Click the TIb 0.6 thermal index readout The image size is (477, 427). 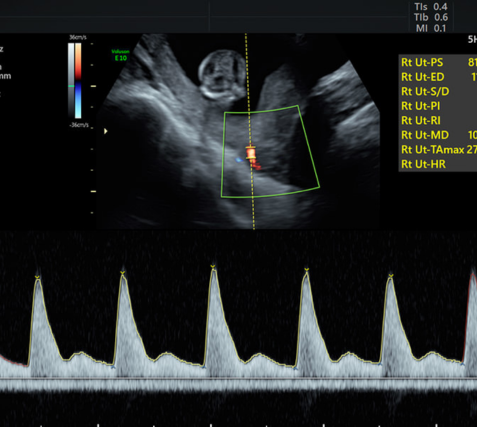tap(431, 17)
